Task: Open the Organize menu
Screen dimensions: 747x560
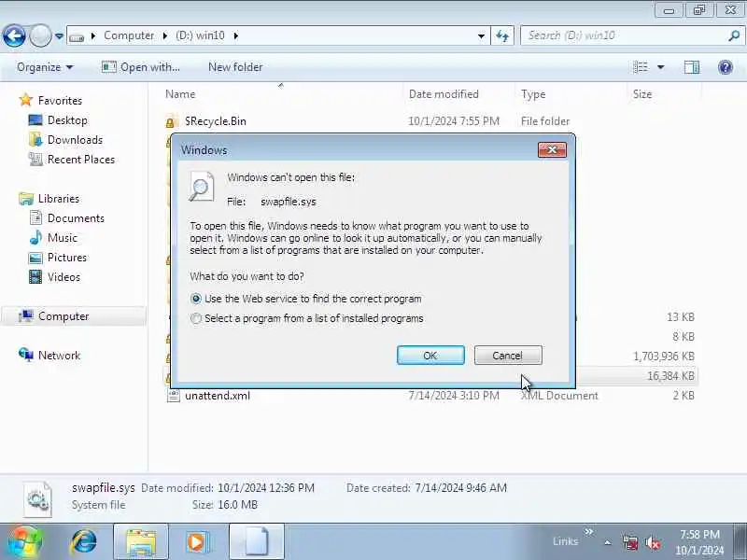Action: click(44, 67)
